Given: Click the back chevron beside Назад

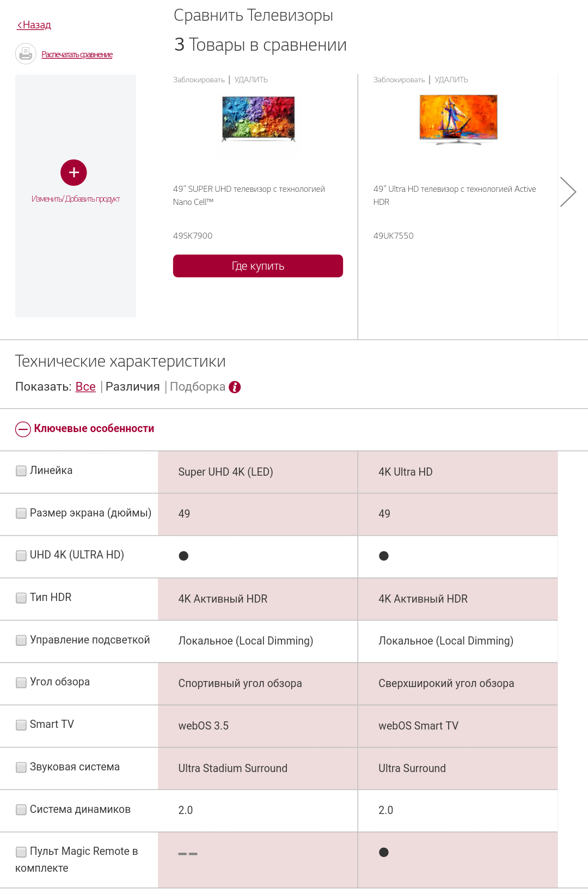Looking at the screenshot, I should point(20,25).
